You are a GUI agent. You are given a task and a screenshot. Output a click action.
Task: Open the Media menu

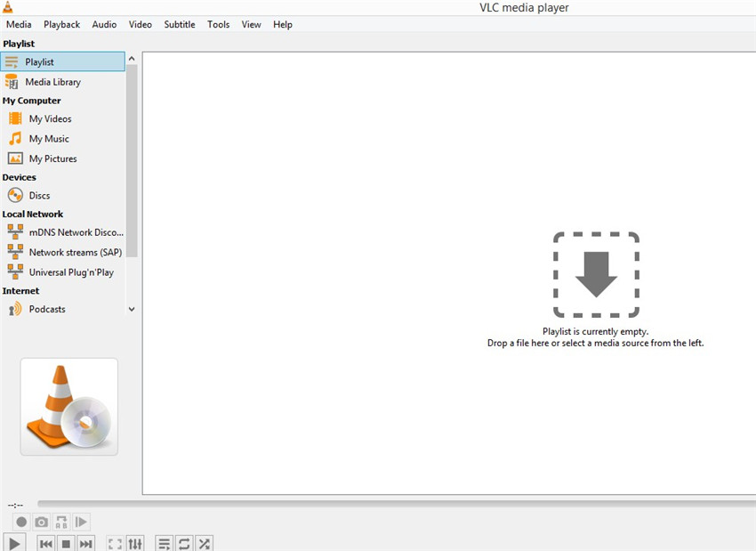click(x=19, y=25)
